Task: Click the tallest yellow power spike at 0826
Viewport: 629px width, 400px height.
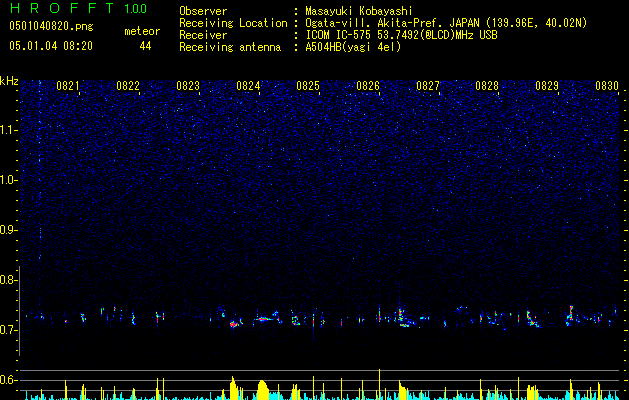Action: tap(379, 384)
